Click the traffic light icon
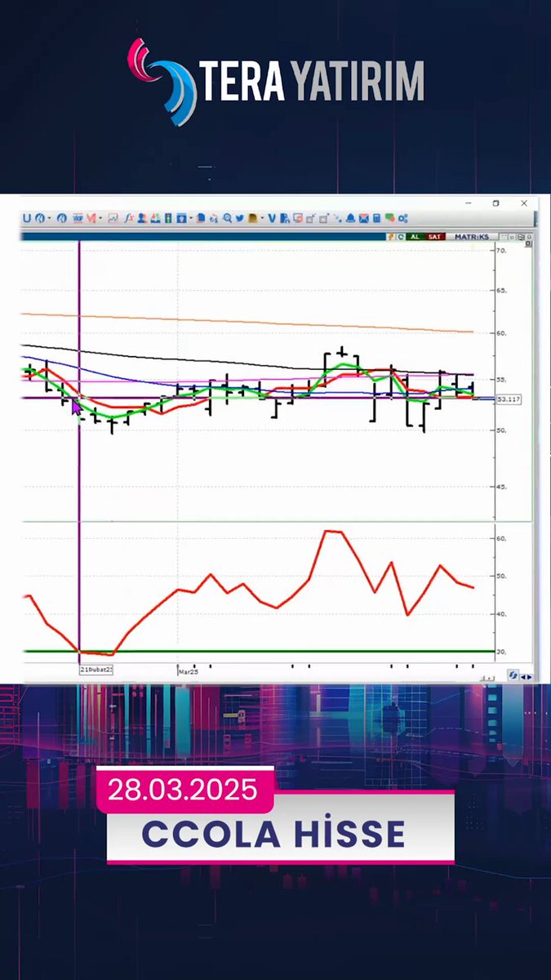This screenshot has height=980, width=551. click(x=167, y=218)
